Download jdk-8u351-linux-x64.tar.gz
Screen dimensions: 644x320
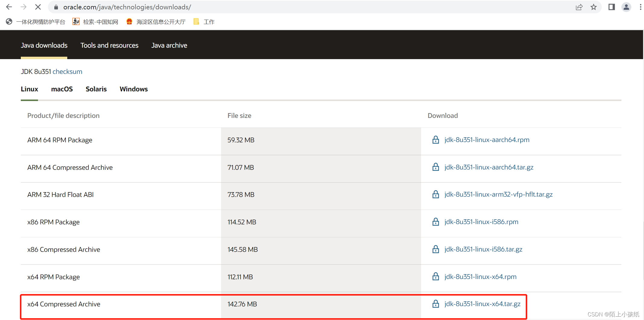point(482,304)
